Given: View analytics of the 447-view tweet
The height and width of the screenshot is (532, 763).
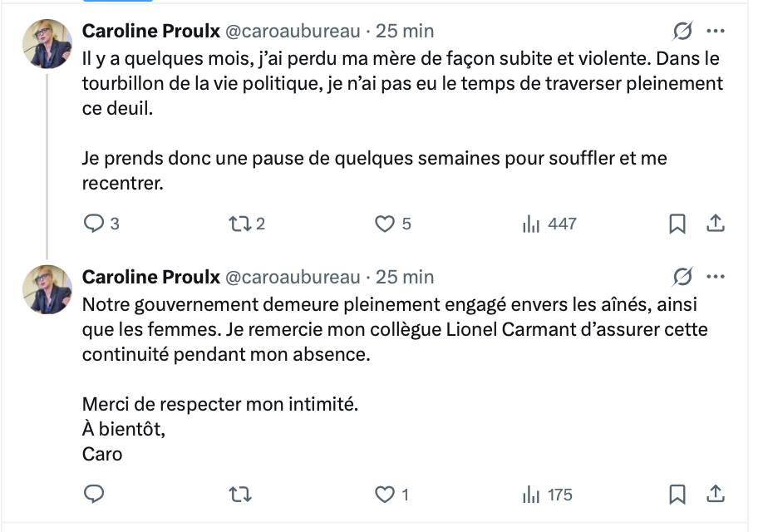Looking at the screenshot, I should [x=531, y=224].
